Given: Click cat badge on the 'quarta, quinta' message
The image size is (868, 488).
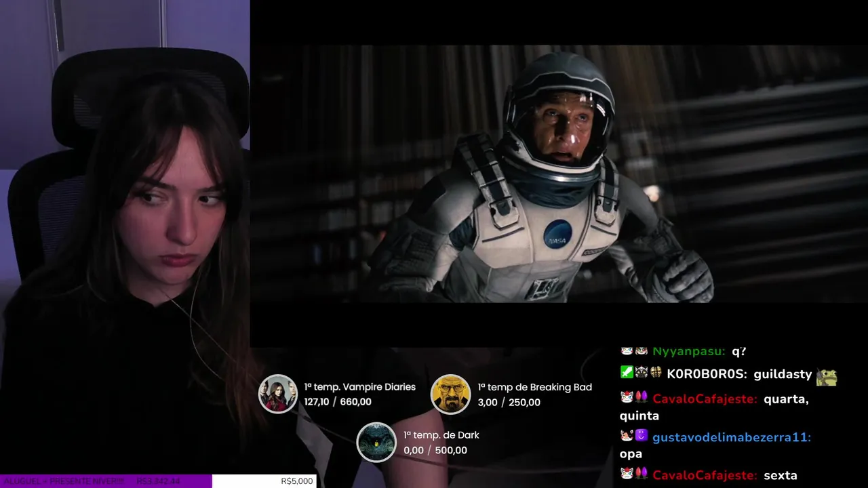Looking at the screenshot, I should 627,397.
